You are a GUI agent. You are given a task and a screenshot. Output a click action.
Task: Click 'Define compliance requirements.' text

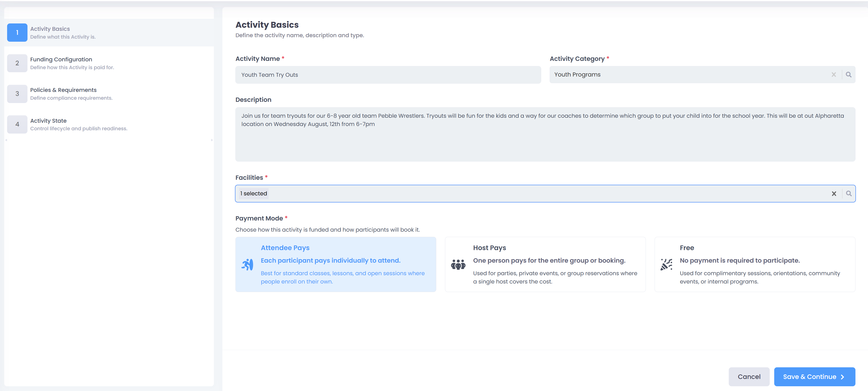pos(72,98)
